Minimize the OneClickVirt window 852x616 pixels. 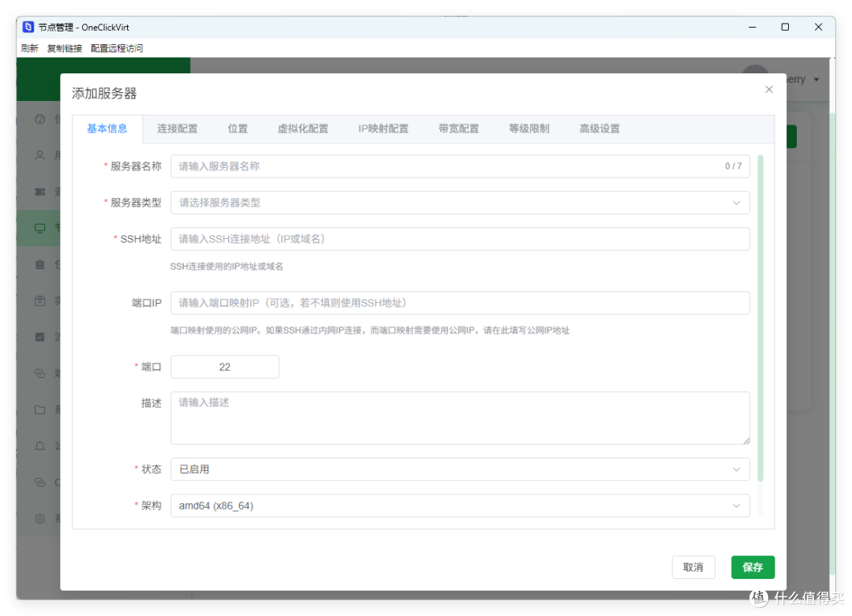pos(753,27)
